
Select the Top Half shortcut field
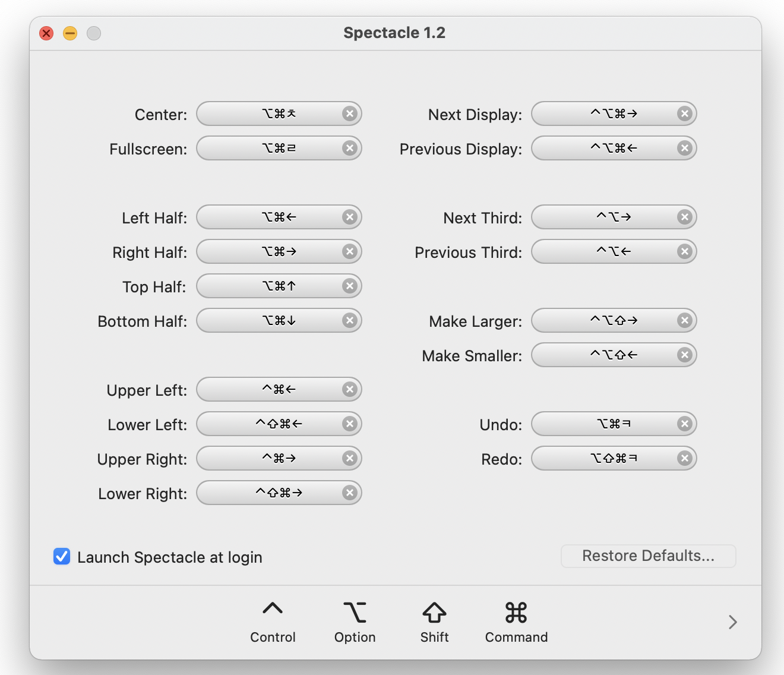[x=279, y=286]
